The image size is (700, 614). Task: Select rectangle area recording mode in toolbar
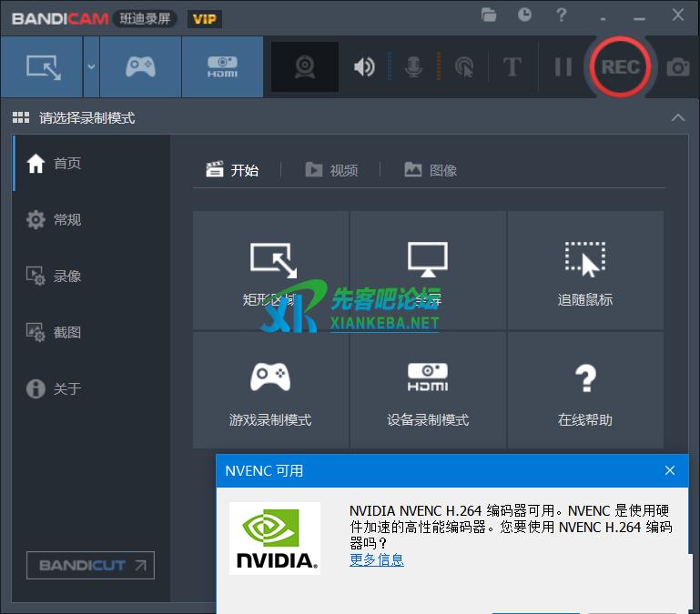click(42, 66)
